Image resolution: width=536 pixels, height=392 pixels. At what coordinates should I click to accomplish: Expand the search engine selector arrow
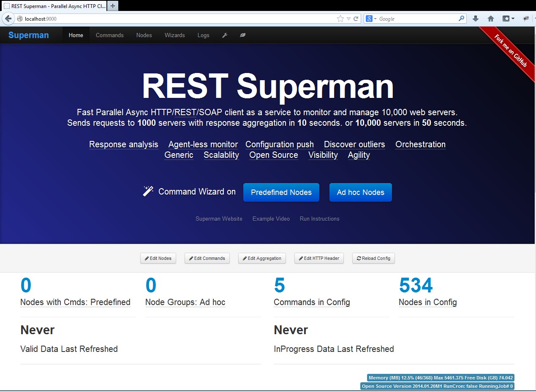click(x=375, y=19)
